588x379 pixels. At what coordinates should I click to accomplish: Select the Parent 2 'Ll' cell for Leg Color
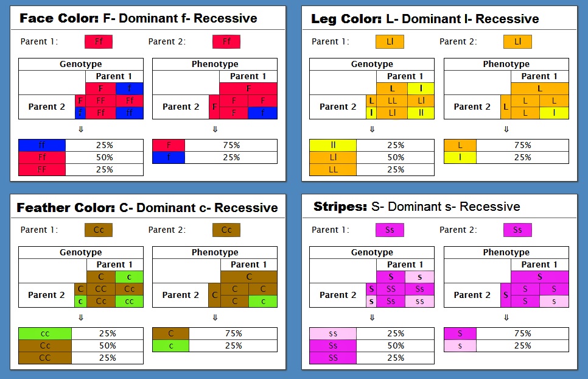pyautogui.click(x=517, y=42)
